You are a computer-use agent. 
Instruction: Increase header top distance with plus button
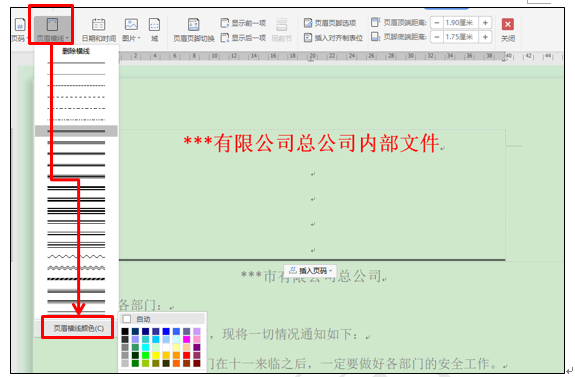point(485,23)
